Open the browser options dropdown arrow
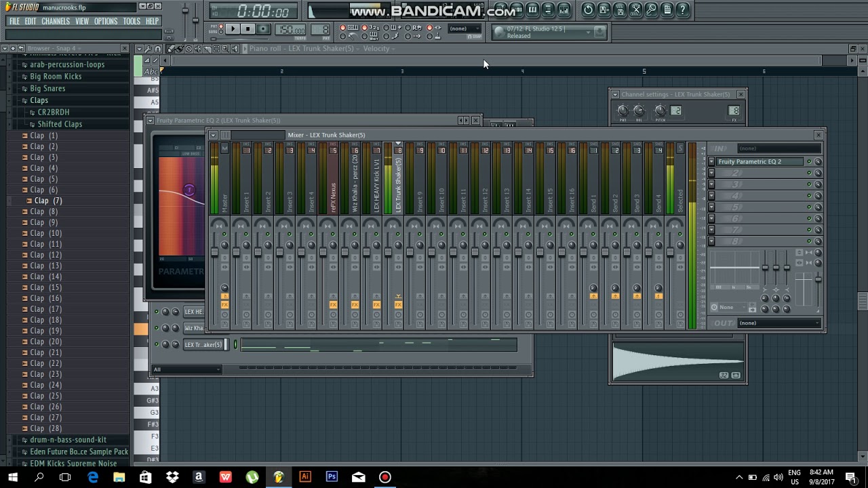 coord(4,49)
